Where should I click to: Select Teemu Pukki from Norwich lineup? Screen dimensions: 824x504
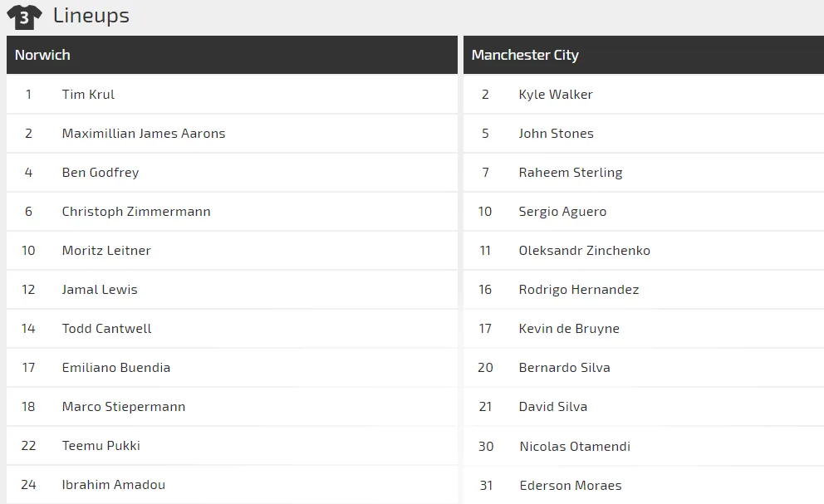point(101,445)
